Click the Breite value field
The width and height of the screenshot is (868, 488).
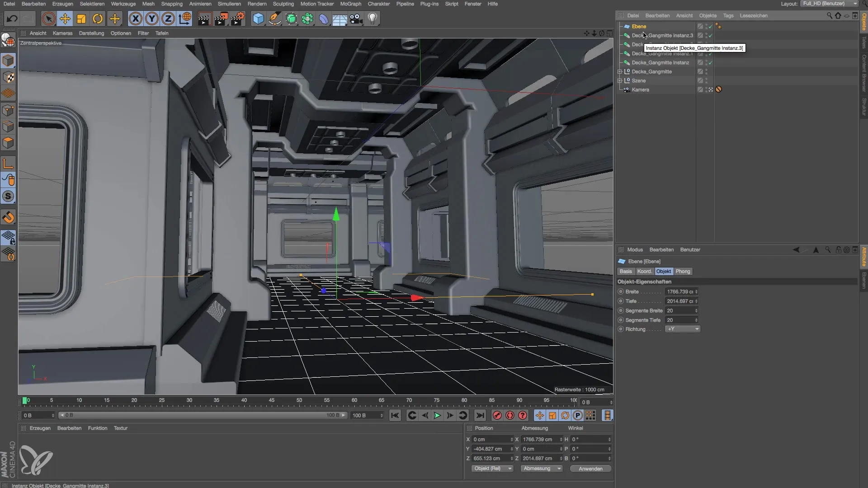click(679, 291)
